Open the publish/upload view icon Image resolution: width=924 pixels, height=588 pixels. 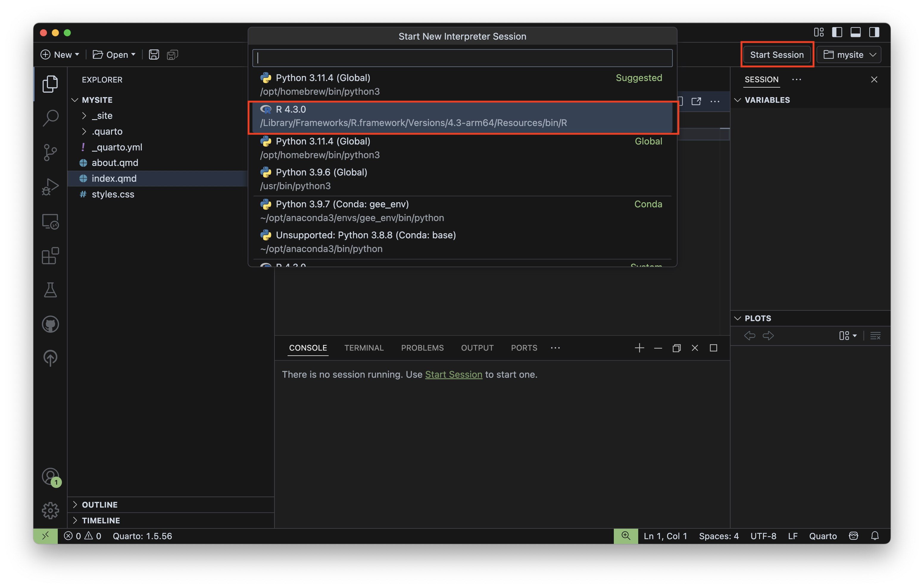(50, 358)
